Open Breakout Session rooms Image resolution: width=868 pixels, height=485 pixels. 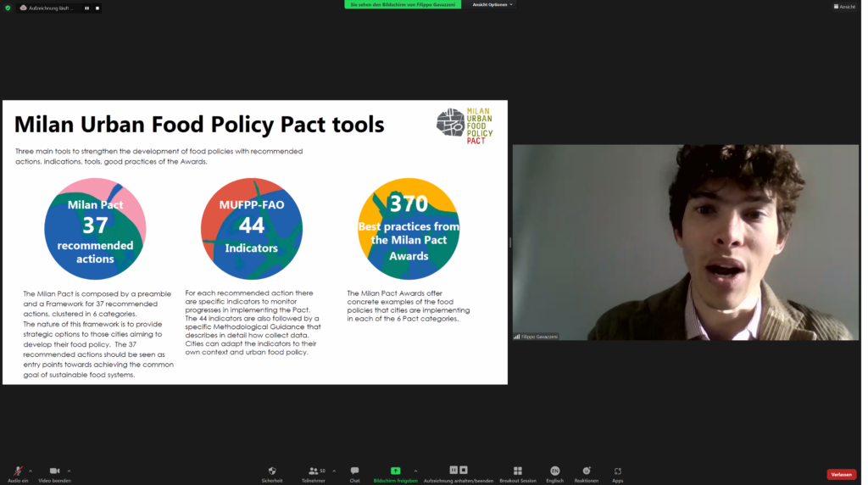coord(517,471)
